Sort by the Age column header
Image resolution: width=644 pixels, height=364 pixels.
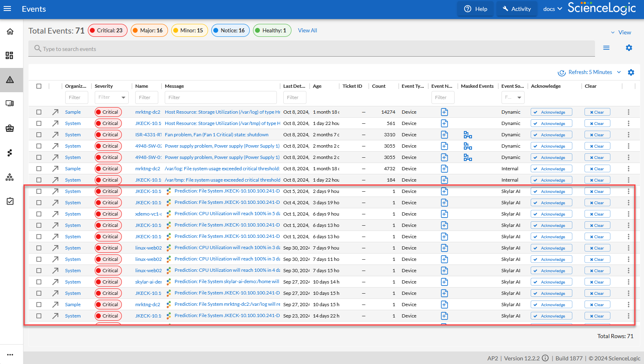(317, 86)
